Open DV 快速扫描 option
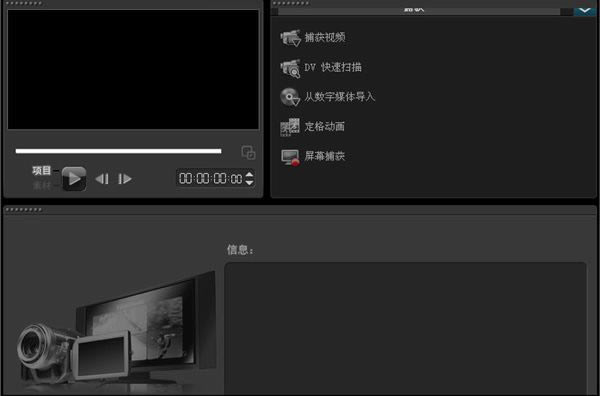The height and width of the screenshot is (396, 600). 333,67
